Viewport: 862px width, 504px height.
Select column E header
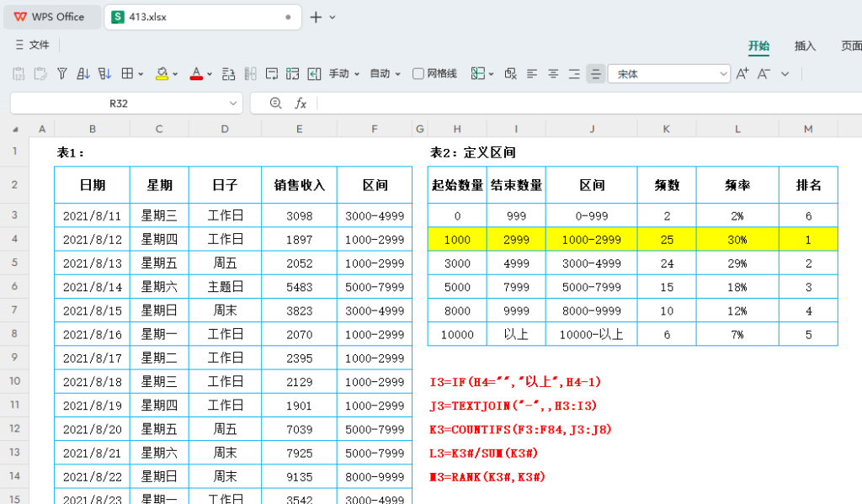click(x=299, y=130)
